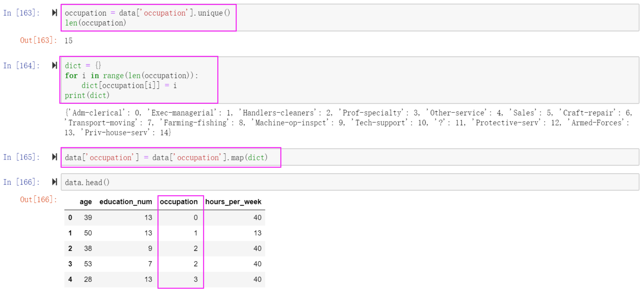The height and width of the screenshot is (299, 644).
Task: Click the printed dictionary output text
Action: (348, 123)
